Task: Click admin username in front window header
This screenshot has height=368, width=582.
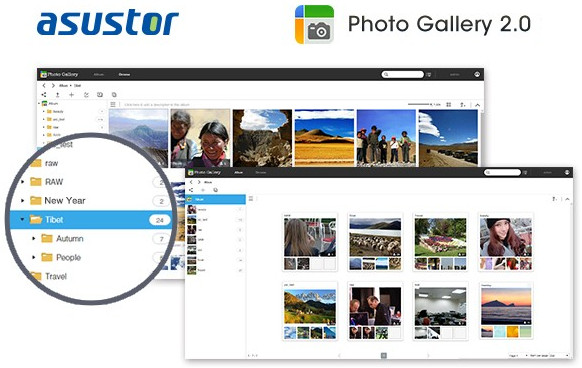Action: [547, 172]
